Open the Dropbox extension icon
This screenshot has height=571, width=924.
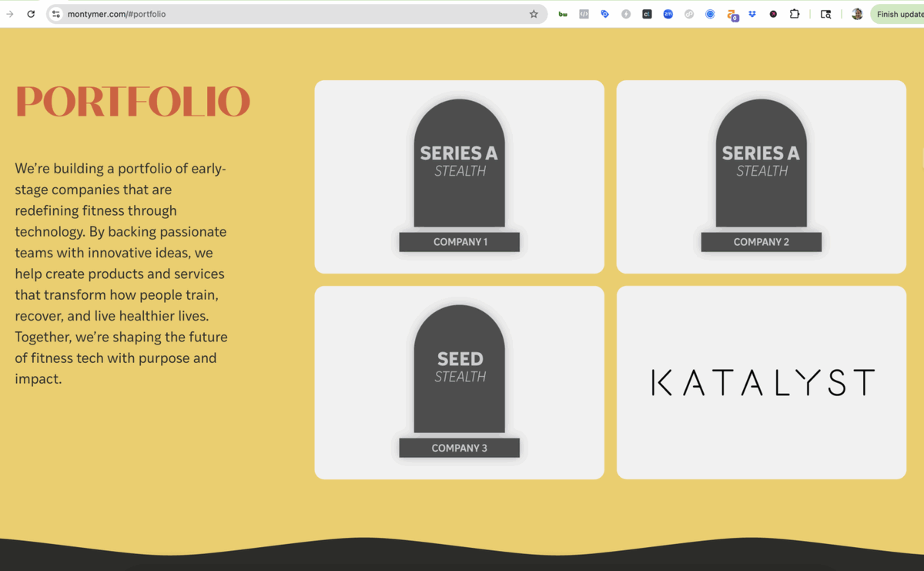coord(752,14)
